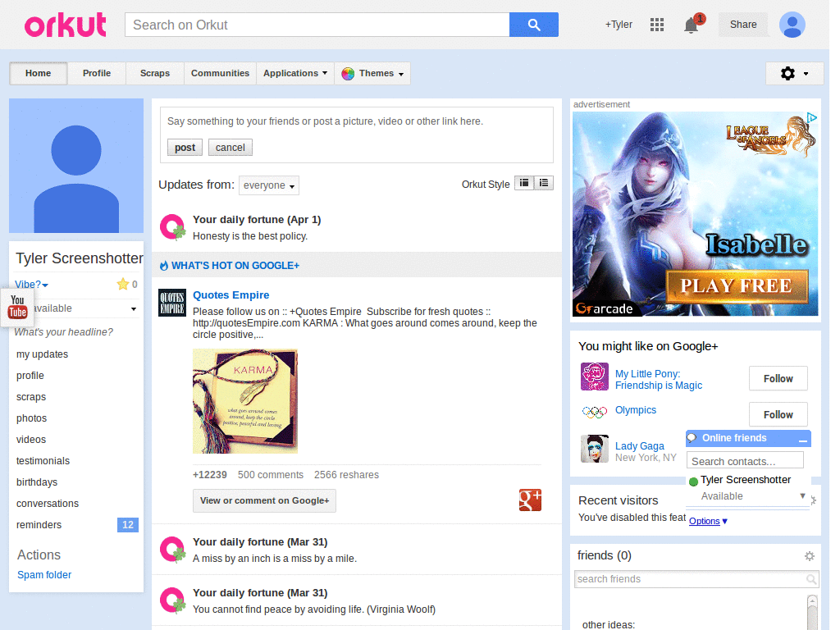The image size is (840, 630).
Task: Click the profile photo placeholder
Action: 76,166
